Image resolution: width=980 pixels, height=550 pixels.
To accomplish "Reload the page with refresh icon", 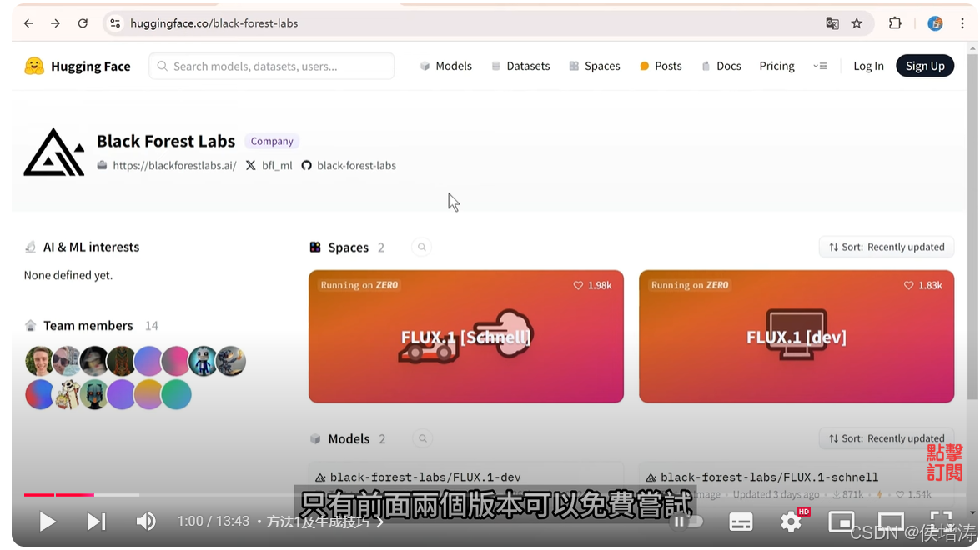I will coord(83,23).
